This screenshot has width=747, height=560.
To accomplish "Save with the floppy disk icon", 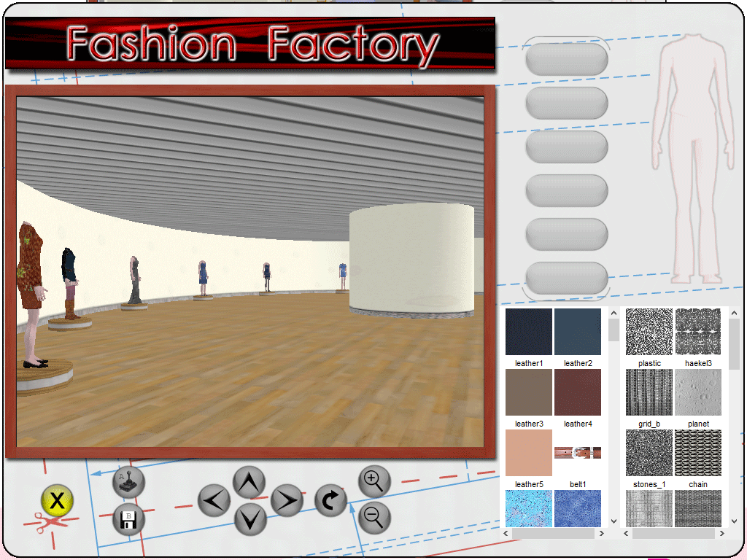I will [128, 519].
